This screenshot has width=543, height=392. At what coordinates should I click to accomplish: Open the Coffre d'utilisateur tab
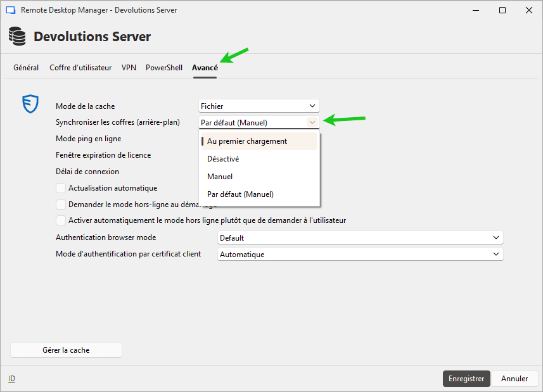coord(80,68)
